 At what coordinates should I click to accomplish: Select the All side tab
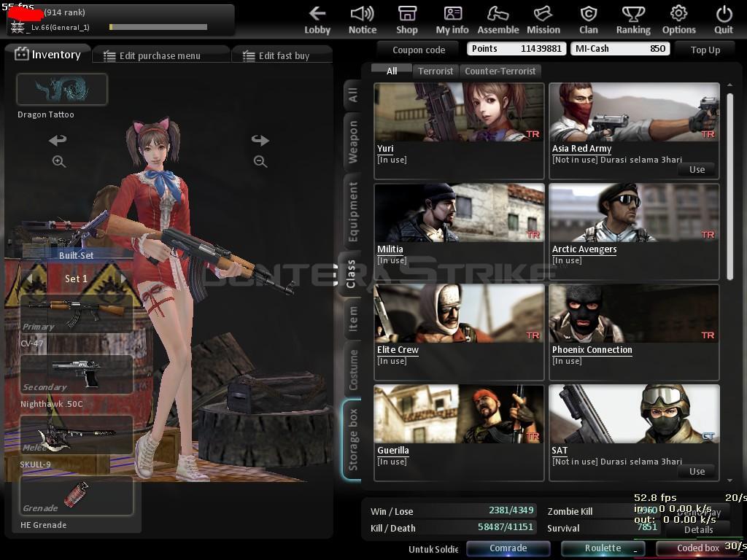point(353,95)
